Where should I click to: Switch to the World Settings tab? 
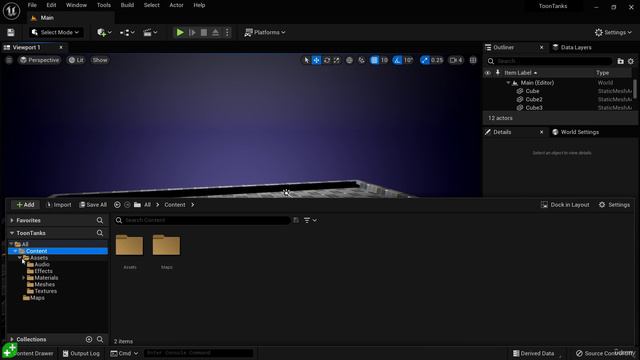(x=576, y=132)
